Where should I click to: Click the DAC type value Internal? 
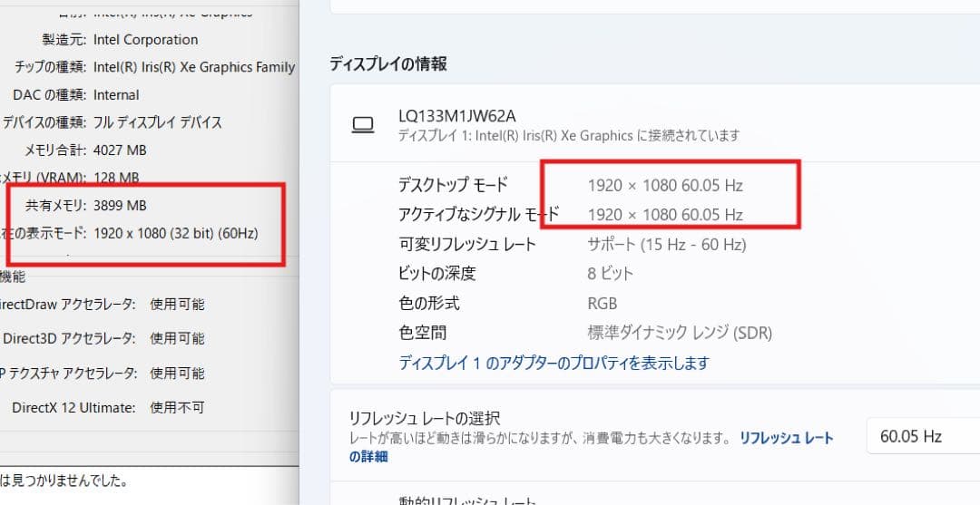(x=116, y=95)
